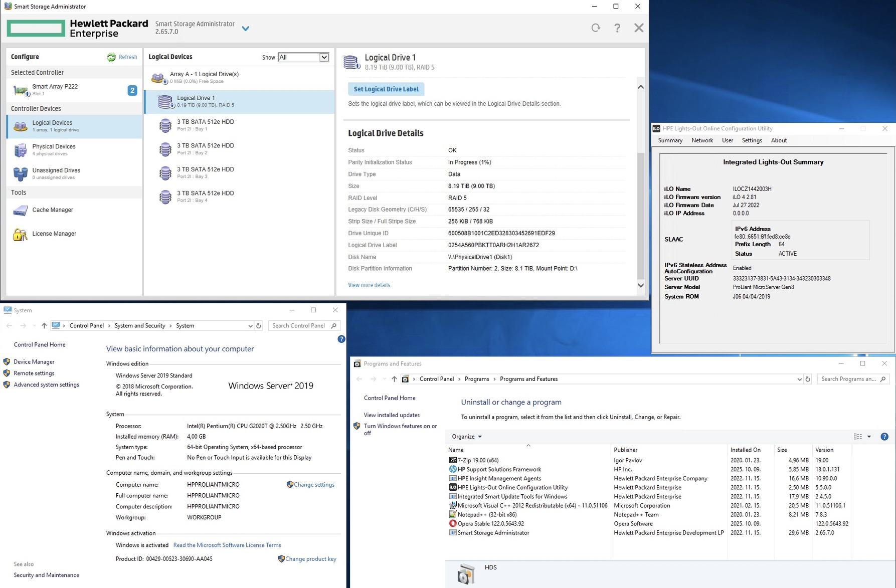
Task: Click the up arrow in System window navigation
Action: coord(44,326)
